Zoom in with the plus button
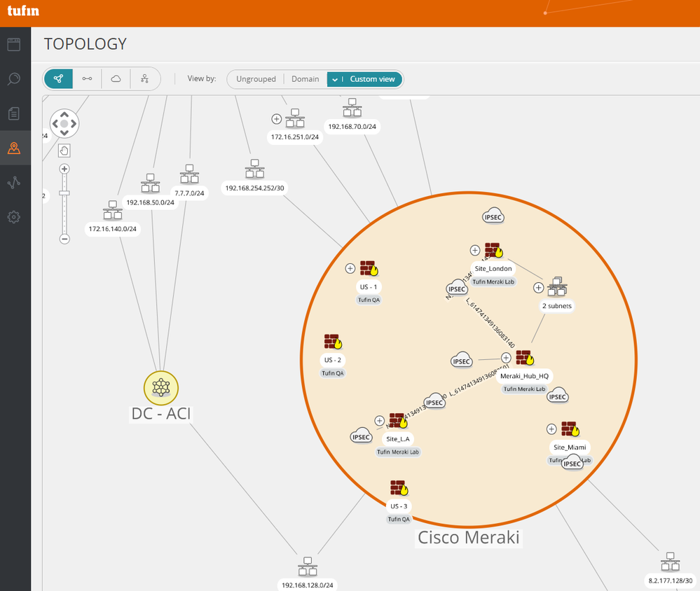 64,169
